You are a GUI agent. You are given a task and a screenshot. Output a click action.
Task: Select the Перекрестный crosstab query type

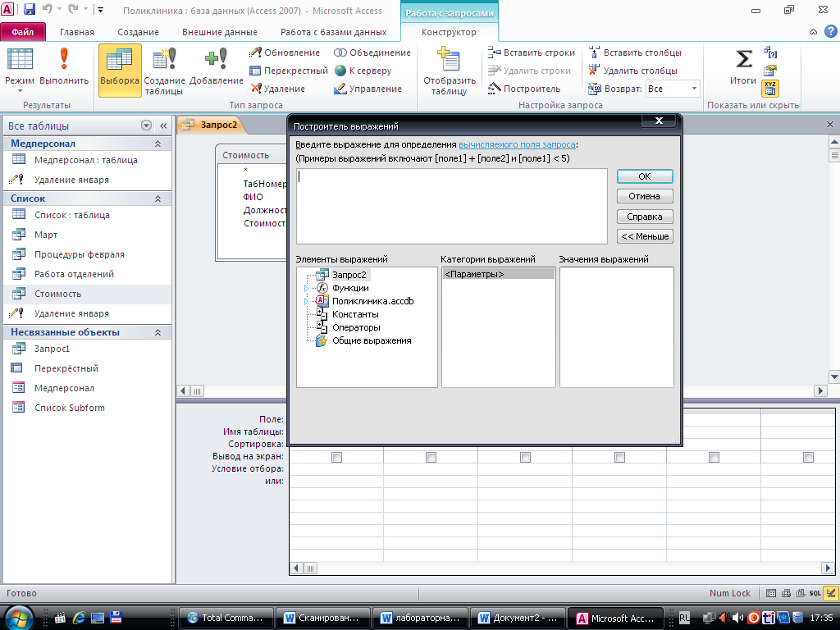coord(288,71)
